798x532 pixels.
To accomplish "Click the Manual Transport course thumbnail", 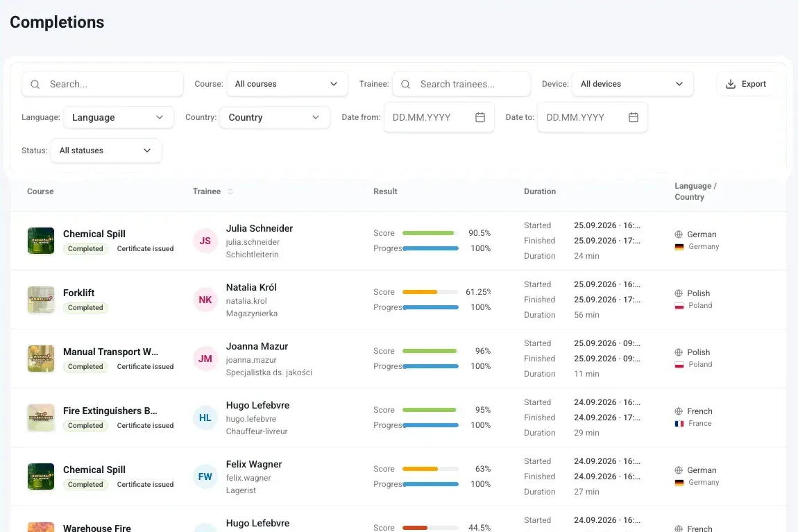I will 41,359.
